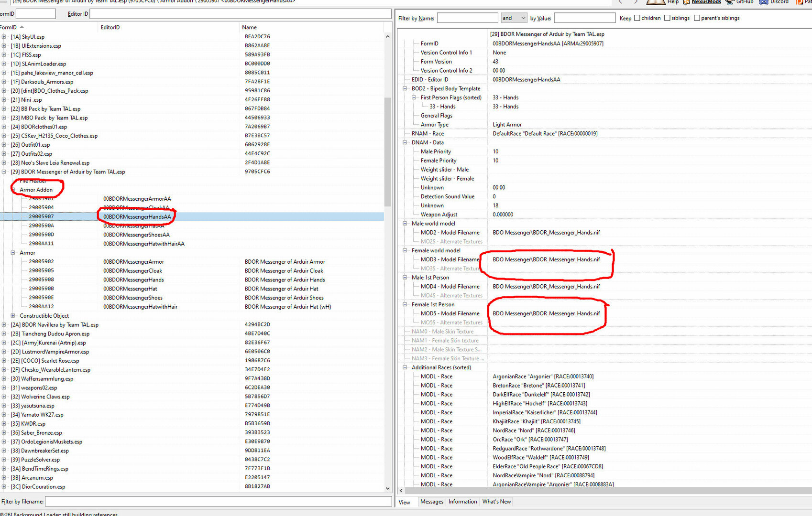Open the 'and' filter operator dropdown
This screenshot has height=516, width=812.
[514, 18]
